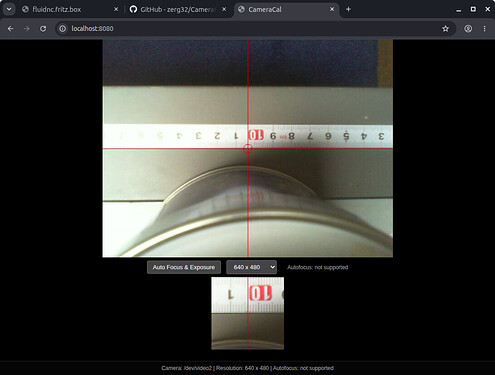Open the Chrome three-dot menu
The image size is (495, 375).
coord(484,29)
